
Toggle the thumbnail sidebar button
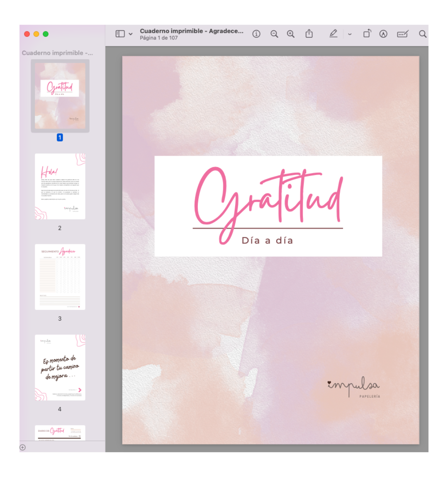pos(120,34)
